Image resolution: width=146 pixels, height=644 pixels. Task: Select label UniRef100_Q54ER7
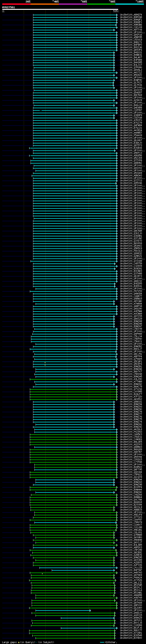[131, 93]
